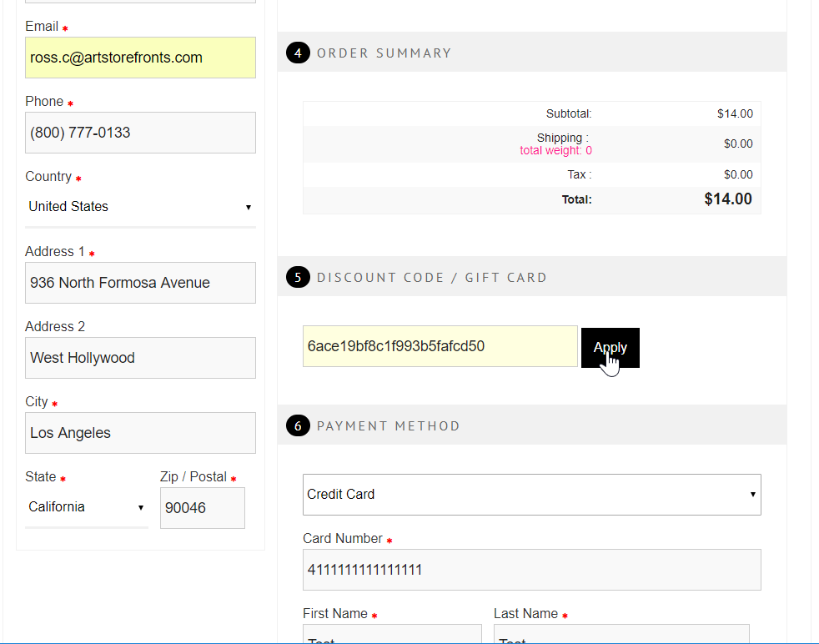Expand the State dropdown showing California

point(87,507)
